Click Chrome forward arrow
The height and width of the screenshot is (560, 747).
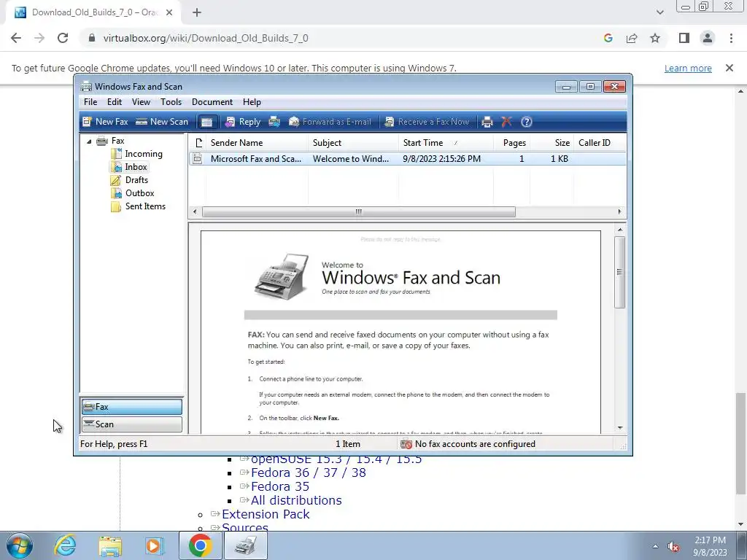pos(39,38)
